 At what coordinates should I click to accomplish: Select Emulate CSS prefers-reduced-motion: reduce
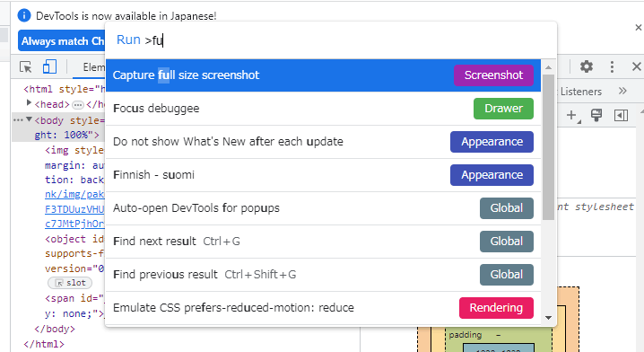pyautogui.click(x=323, y=308)
